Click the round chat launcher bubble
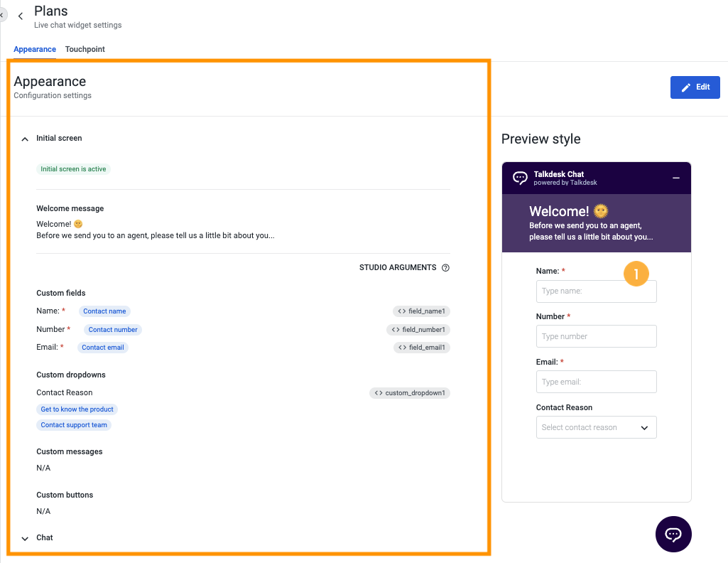Image resolution: width=728 pixels, height=563 pixels. [673, 534]
